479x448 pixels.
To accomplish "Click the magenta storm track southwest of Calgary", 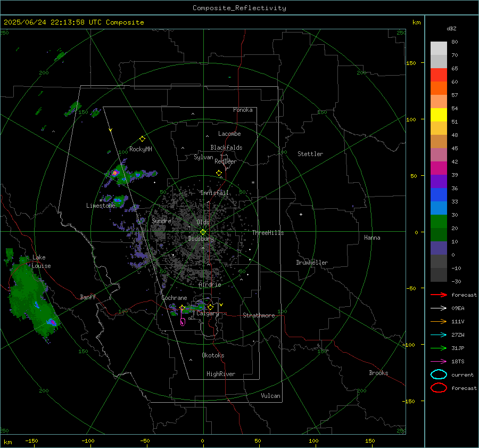I will point(183,318).
